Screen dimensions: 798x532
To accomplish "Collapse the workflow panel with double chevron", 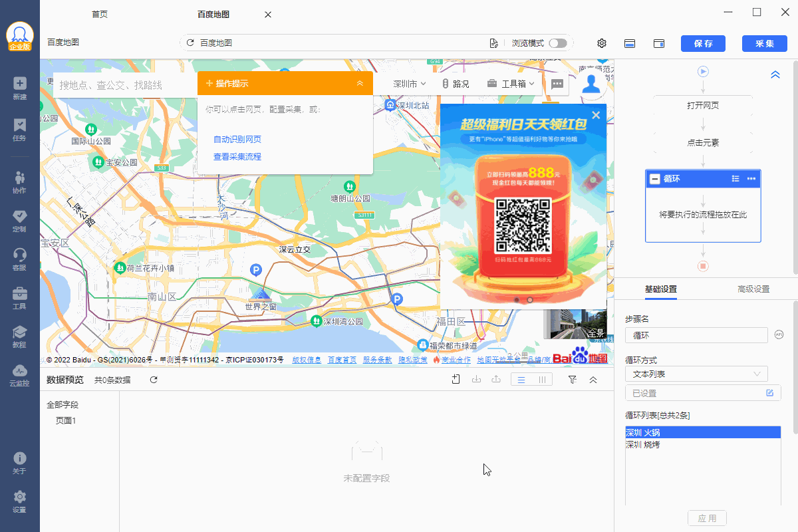I will coord(775,75).
